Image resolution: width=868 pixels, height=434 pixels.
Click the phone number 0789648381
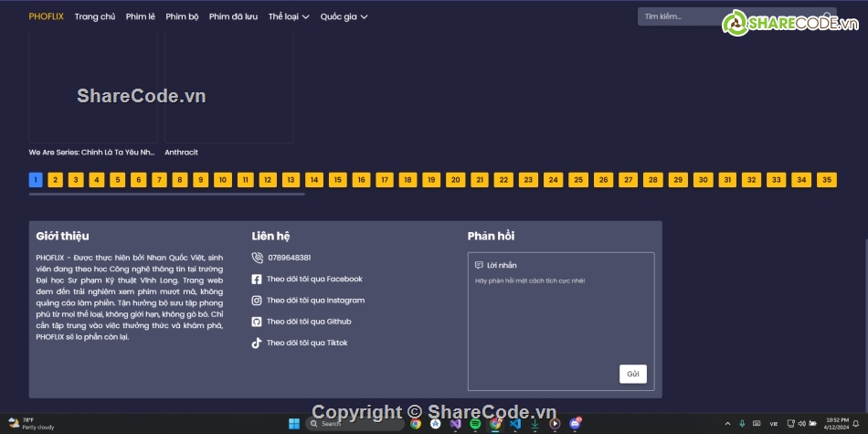(289, 258)
